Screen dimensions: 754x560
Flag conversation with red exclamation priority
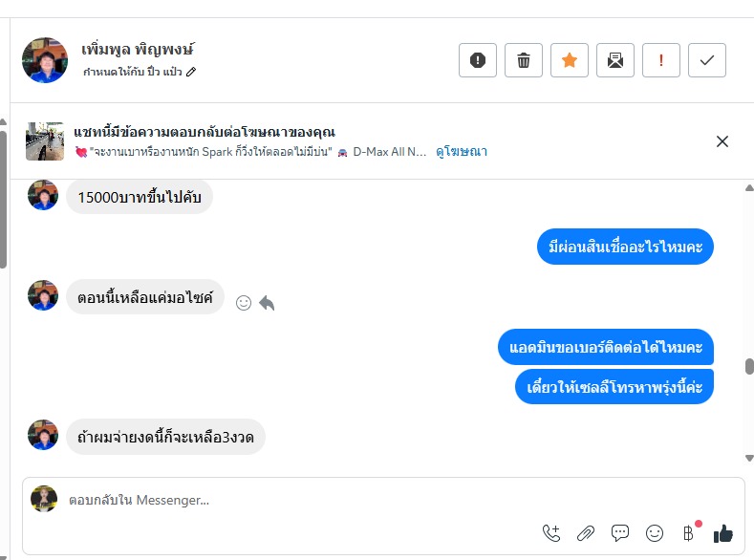(661, 60)
